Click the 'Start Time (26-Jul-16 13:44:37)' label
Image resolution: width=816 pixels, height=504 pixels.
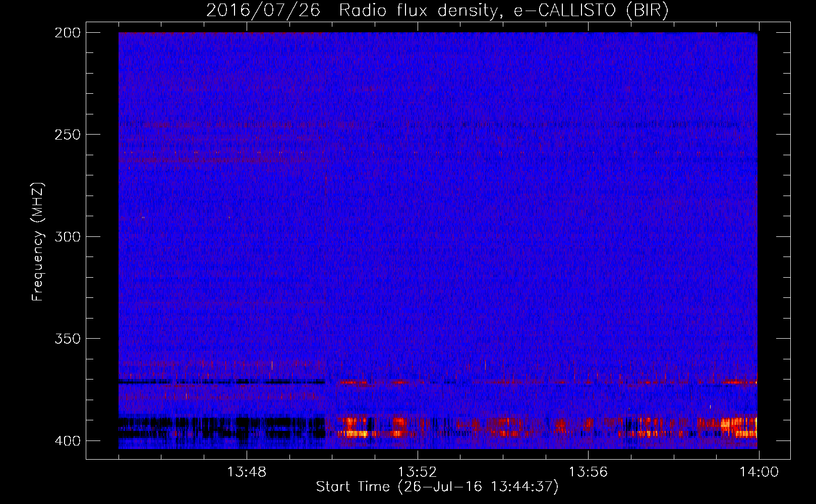click(x=437, y=487)
